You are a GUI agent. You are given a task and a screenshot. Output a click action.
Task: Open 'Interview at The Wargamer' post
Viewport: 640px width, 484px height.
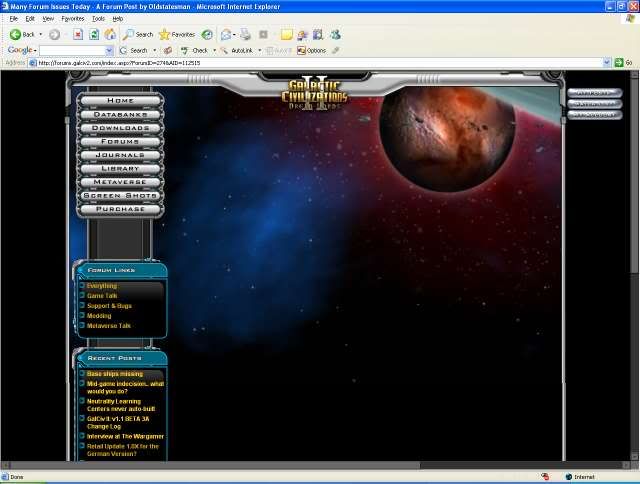click(x=125, y=436)
